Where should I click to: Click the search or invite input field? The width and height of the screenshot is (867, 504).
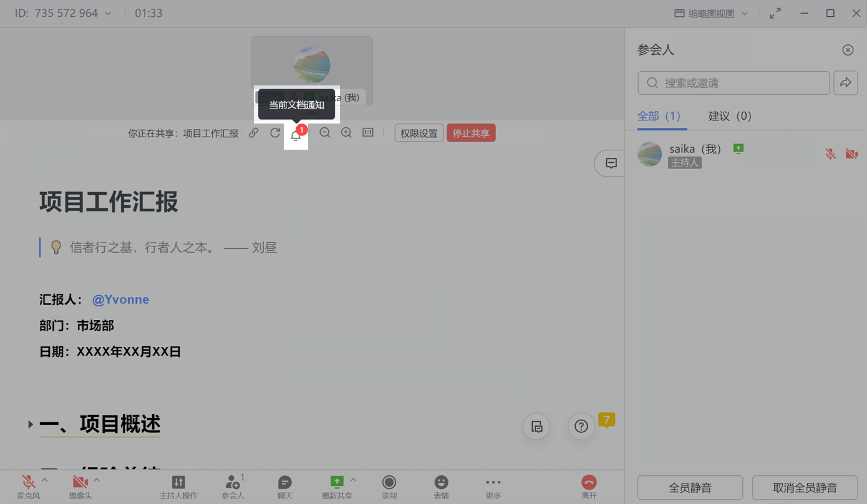734,83
